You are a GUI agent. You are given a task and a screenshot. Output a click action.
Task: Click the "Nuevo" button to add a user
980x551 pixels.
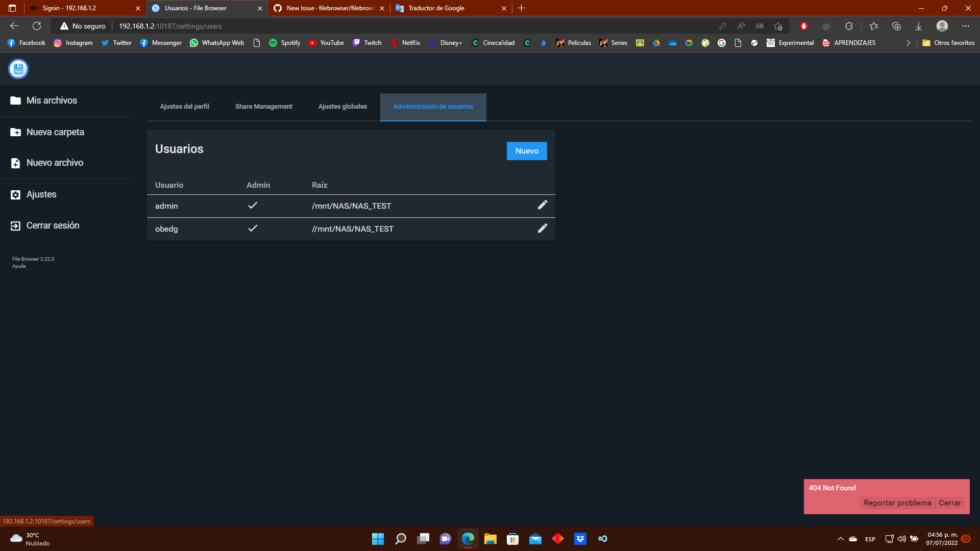pyautogui.click(x=527, y=151)
